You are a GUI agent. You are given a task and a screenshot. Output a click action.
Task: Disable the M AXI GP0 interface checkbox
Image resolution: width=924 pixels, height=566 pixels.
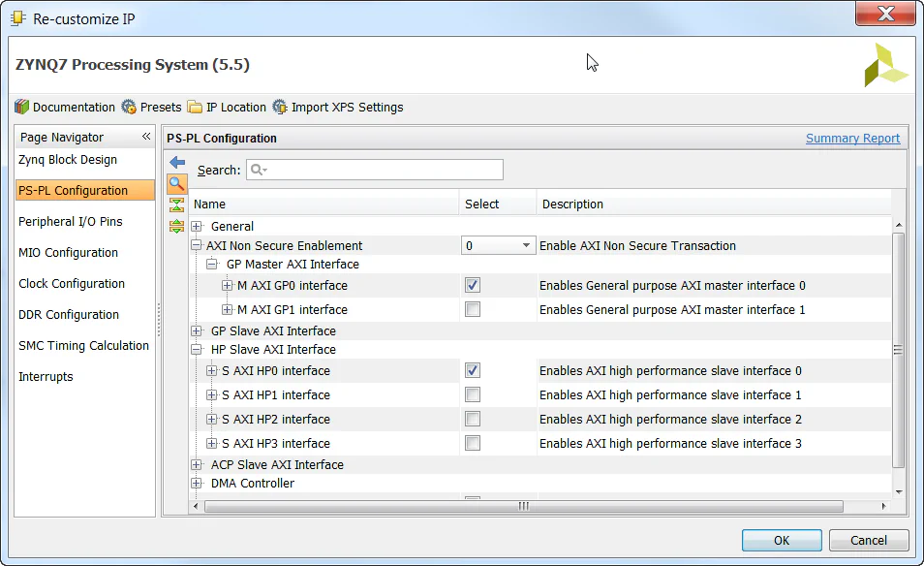pos(472,285)
